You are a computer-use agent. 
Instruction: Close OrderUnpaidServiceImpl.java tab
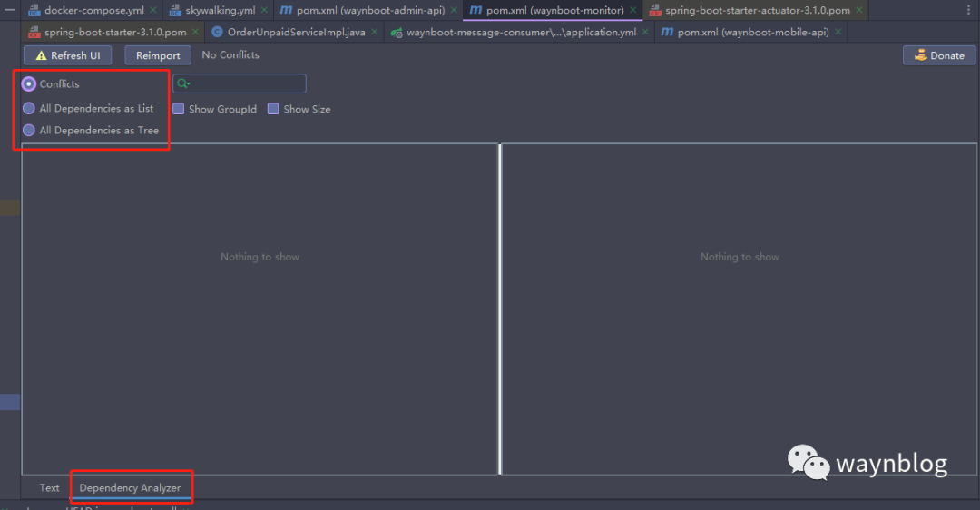tap(375, 32)
